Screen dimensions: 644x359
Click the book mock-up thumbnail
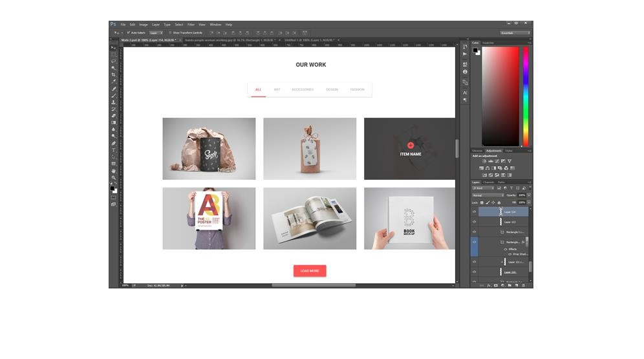click(x=409, y=219)
